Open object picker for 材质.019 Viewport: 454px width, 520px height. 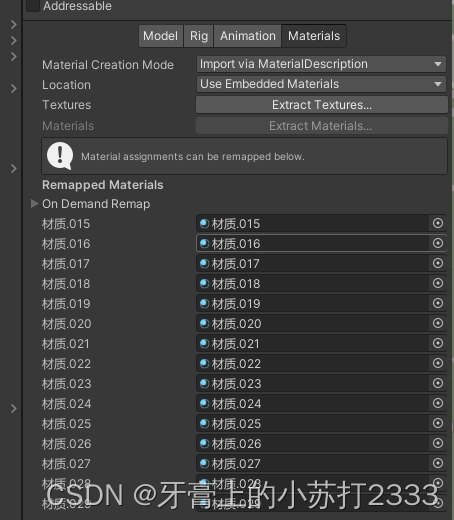coord(438,303)
